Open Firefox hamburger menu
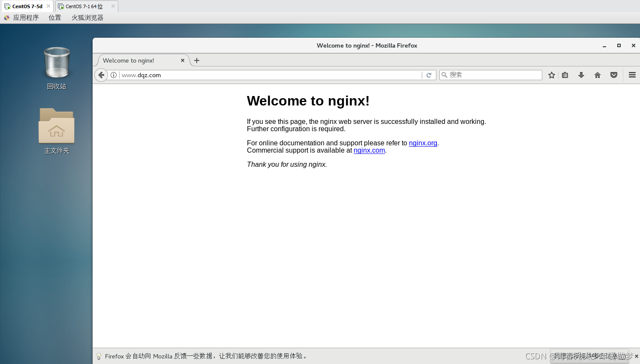The image size is (640, 364). [632, 75]
